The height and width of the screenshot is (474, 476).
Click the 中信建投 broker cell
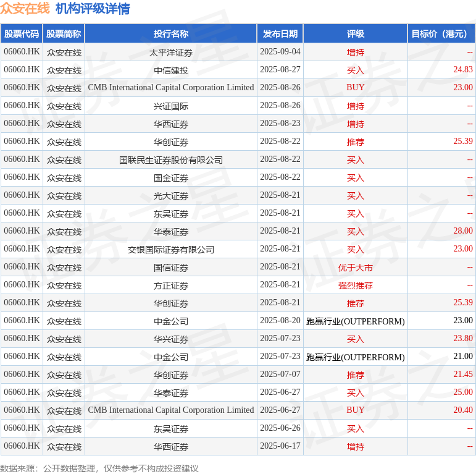[x=171, y=70]
